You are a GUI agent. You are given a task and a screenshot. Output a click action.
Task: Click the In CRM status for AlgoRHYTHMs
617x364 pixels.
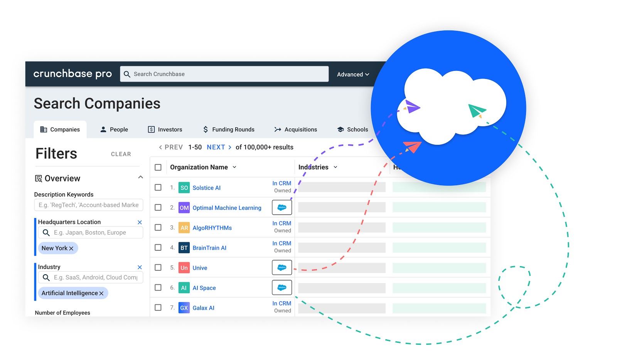[x=282, y=223]
